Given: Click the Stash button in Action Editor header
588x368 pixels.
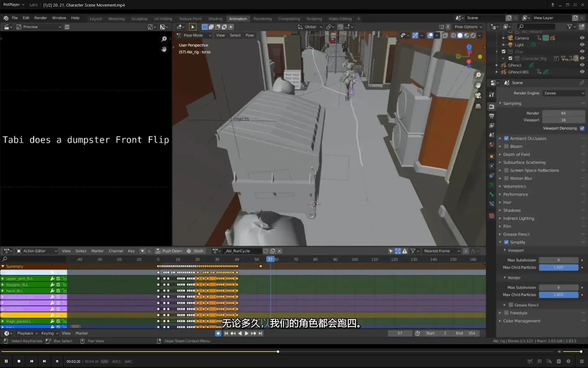Looking at the screenshot, I should click(198, 251).
